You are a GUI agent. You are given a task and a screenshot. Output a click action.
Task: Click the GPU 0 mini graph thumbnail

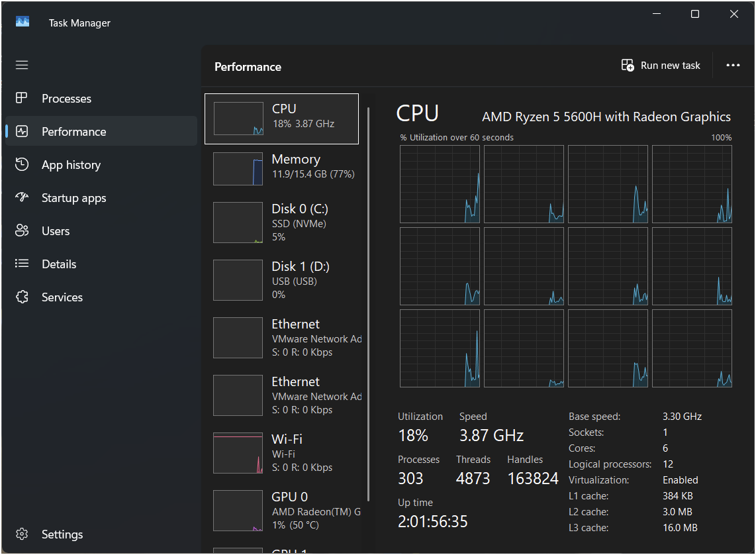(x=238, y=510)
